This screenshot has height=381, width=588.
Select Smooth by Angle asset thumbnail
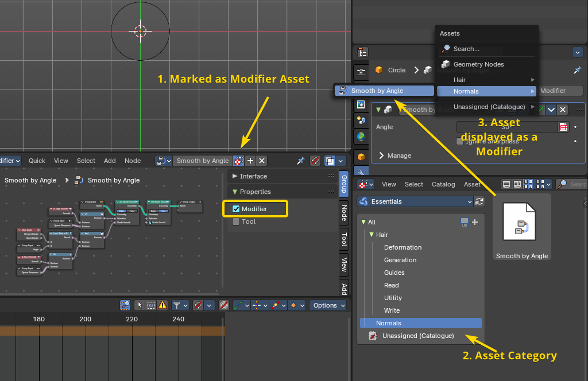[x=521, y=227]
